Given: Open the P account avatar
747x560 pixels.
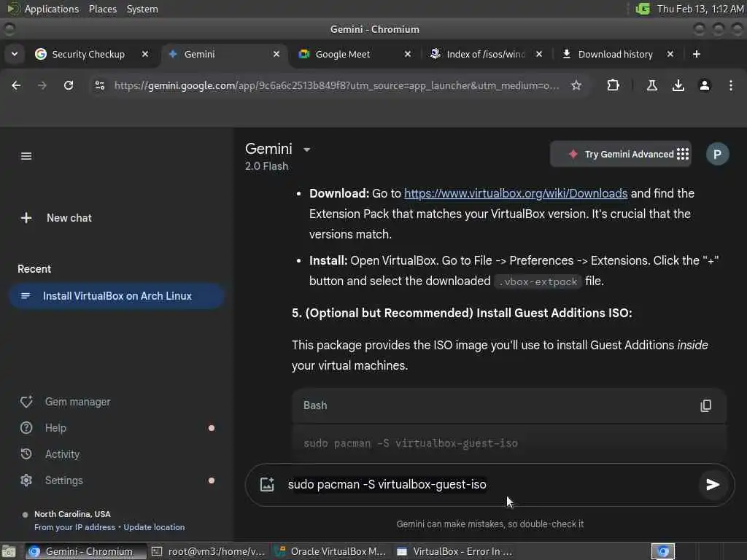Looking at the screenshot, I should point(718,155).
